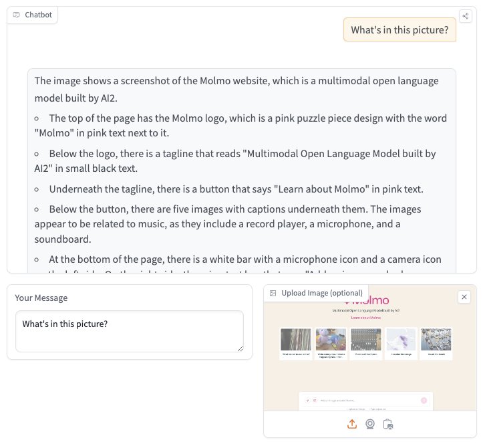Click the pink Molmo logo in preview
Screen dimensions: 483x448
[367, 300]
